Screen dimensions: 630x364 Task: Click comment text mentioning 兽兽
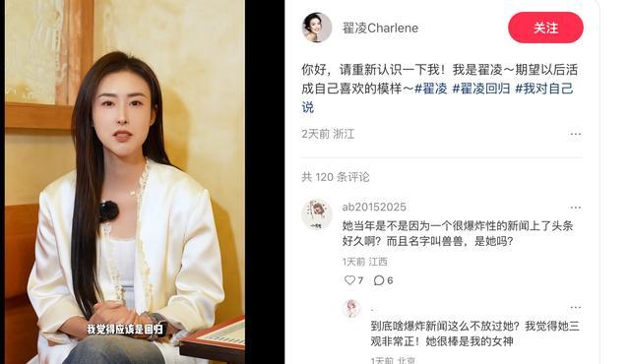point(458,233)
